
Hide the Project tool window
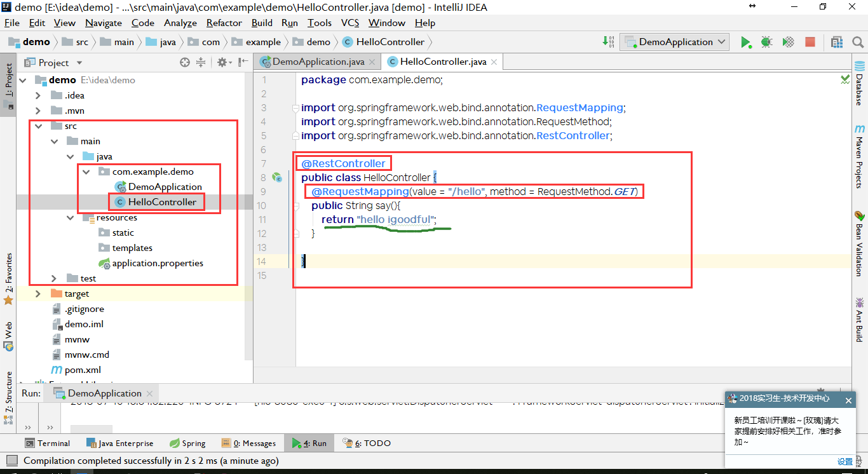243,62
